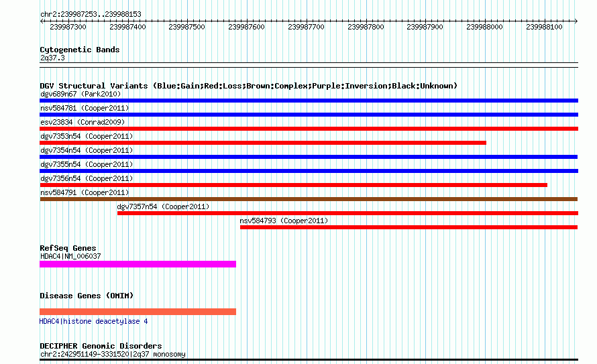This screenshot has width=597, height=364.
Task: Click the Cytogenetic Bands track title
Action: 80,50
